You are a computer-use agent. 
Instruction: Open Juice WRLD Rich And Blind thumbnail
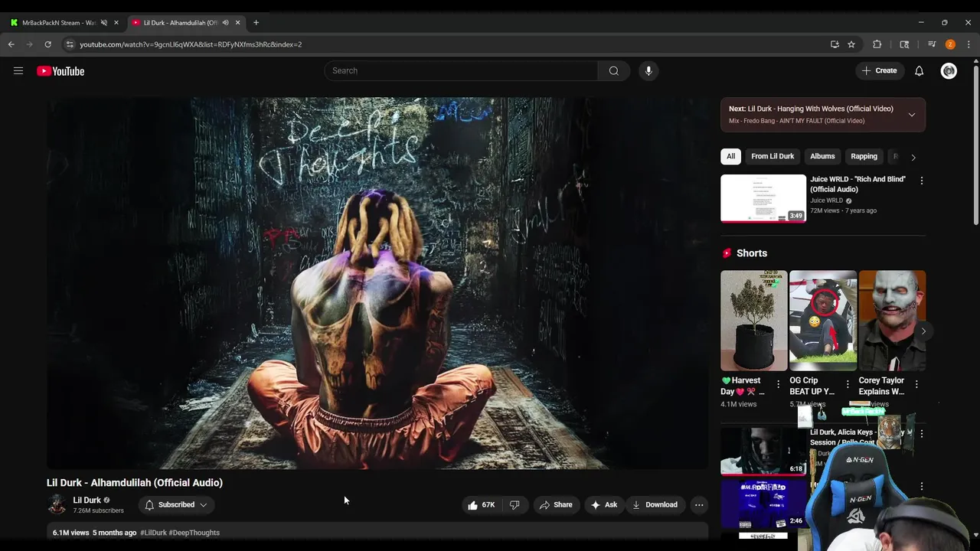pos(763,198)
